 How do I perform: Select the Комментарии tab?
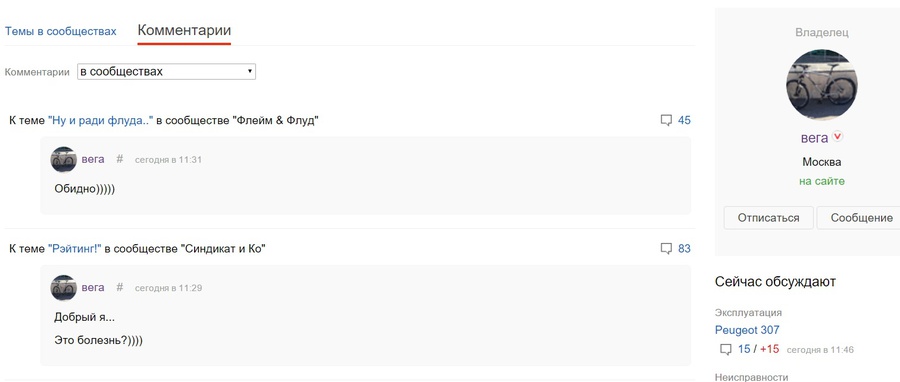click(x=184, y=30)
